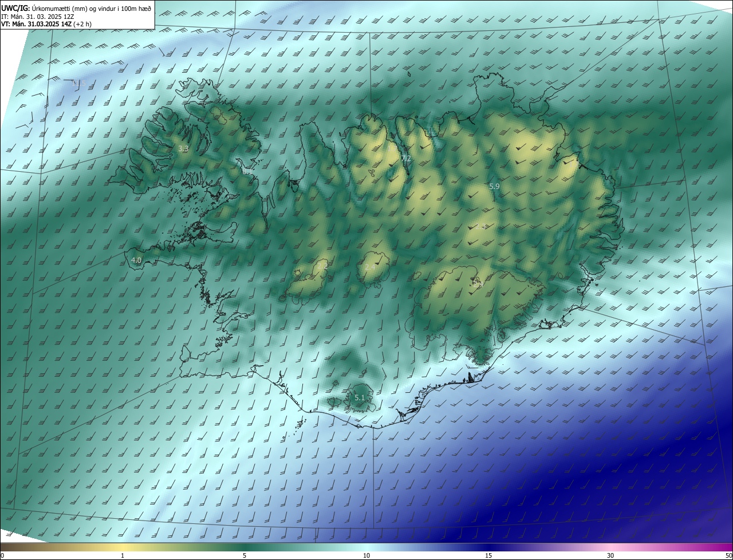Pick the pink segment of the color bar

pyautogui.click(x=613, y=547)
